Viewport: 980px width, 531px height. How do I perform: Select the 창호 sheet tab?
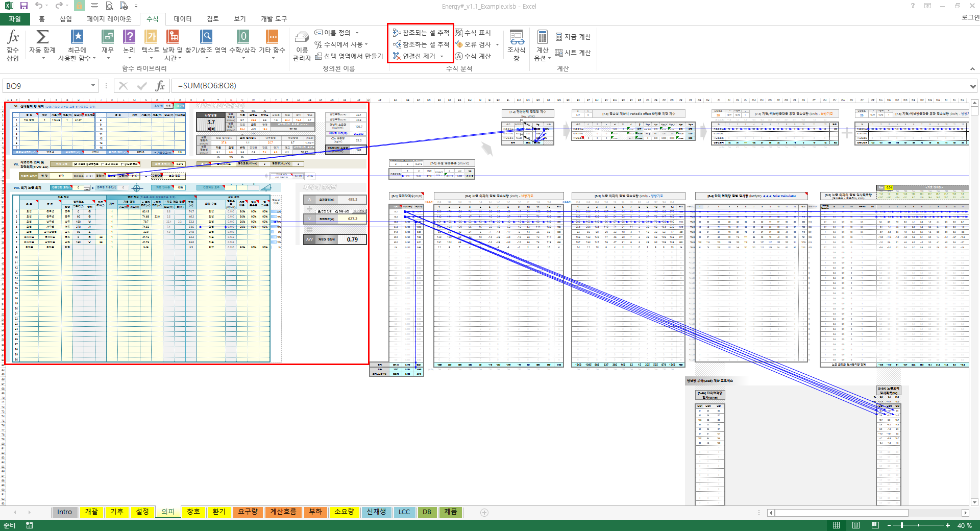[x=193, y=512]
